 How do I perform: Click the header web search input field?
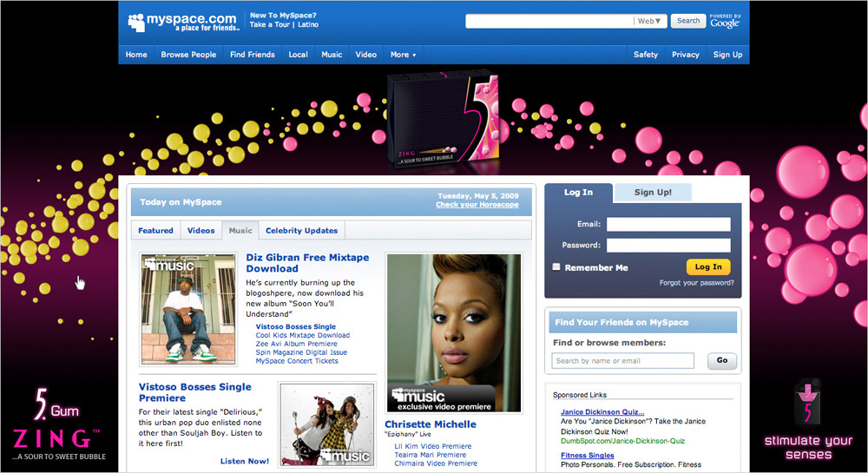click(549, 21)
